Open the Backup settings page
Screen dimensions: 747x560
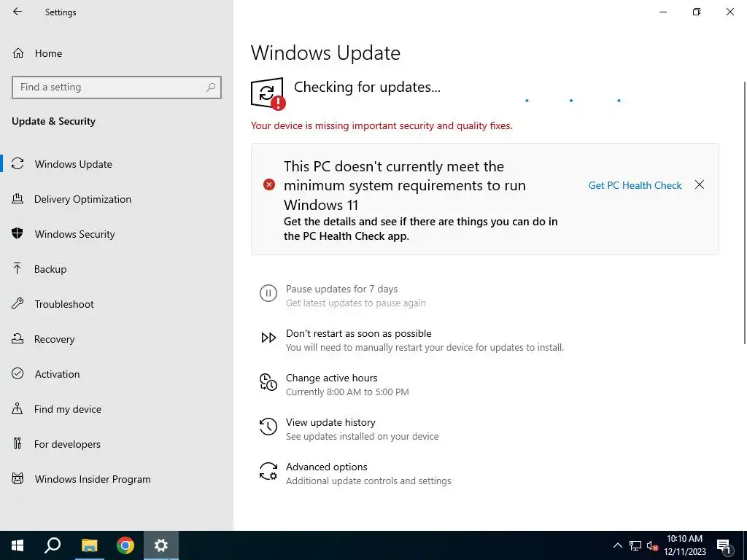point(50,269)
